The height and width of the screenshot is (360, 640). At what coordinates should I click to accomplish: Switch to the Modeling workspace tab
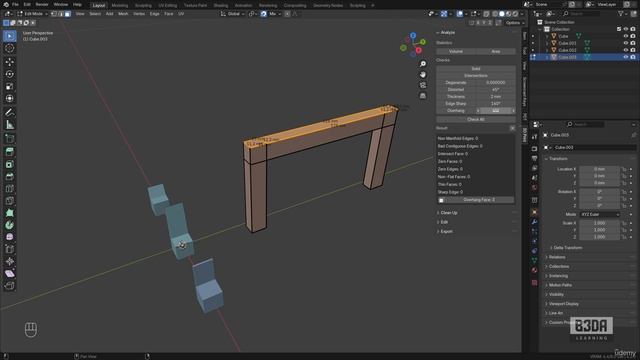[x=120, y=5]
